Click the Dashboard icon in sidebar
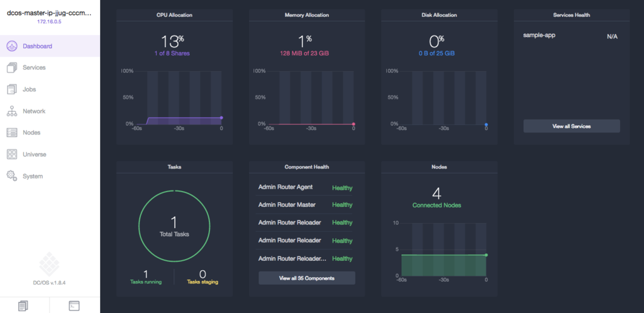Screen dimensions: 644x313 pos(12,46)
